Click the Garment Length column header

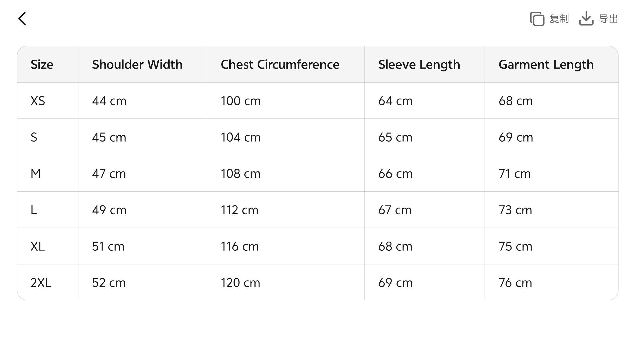[546, 64]
